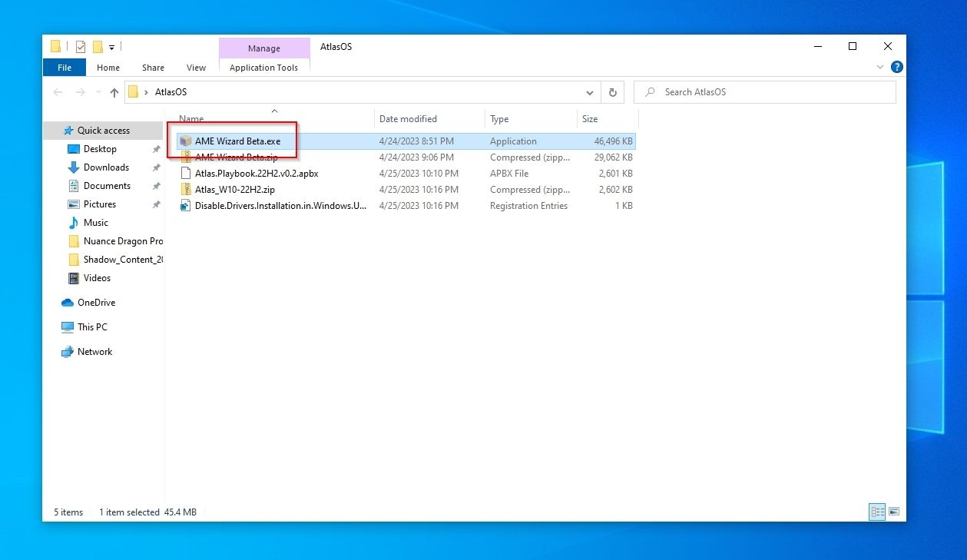Select the Registration Entries file icon
The image size is (967, 560).
coord(185,206)
